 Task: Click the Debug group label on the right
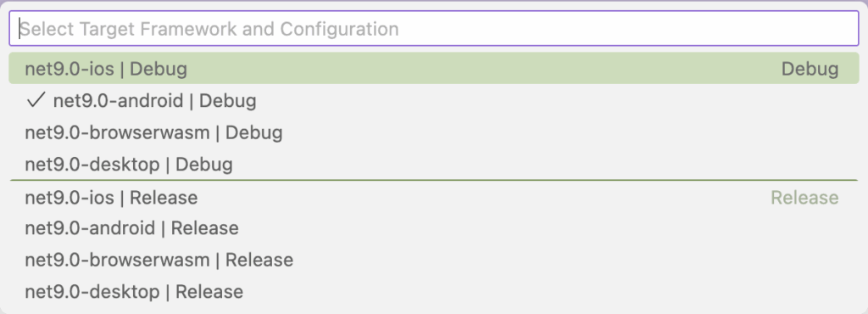810,70
